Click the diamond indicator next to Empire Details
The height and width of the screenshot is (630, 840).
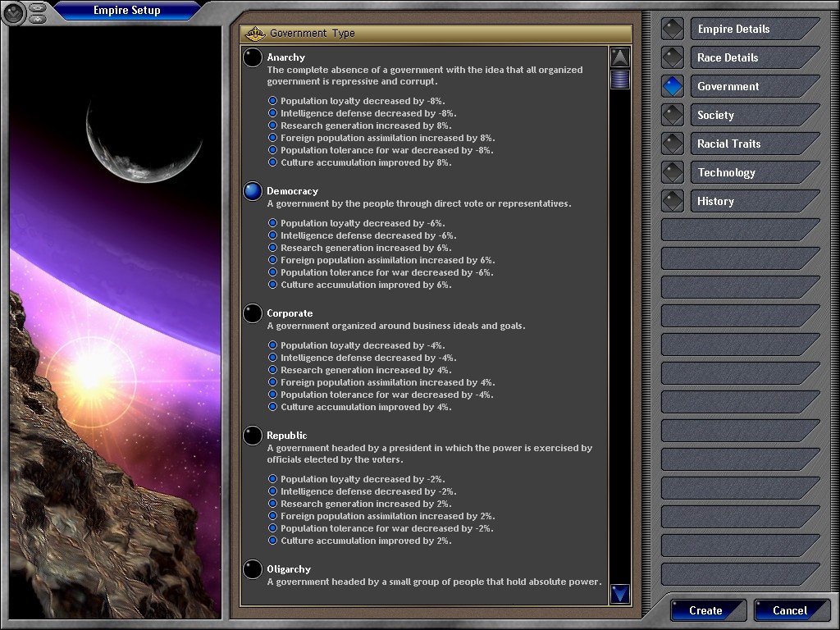(673, 29)
